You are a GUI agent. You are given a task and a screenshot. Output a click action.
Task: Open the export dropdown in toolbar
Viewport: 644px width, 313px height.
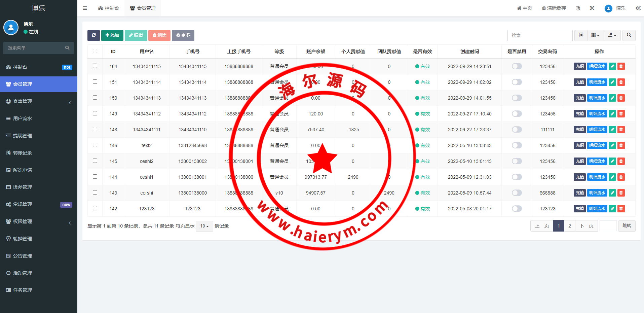point(612,35)
